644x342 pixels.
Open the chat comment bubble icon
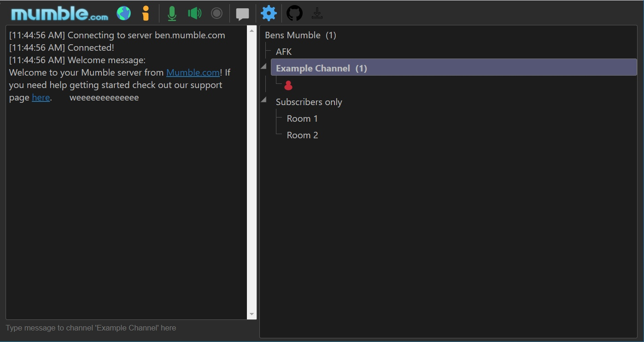click(242, 13)
